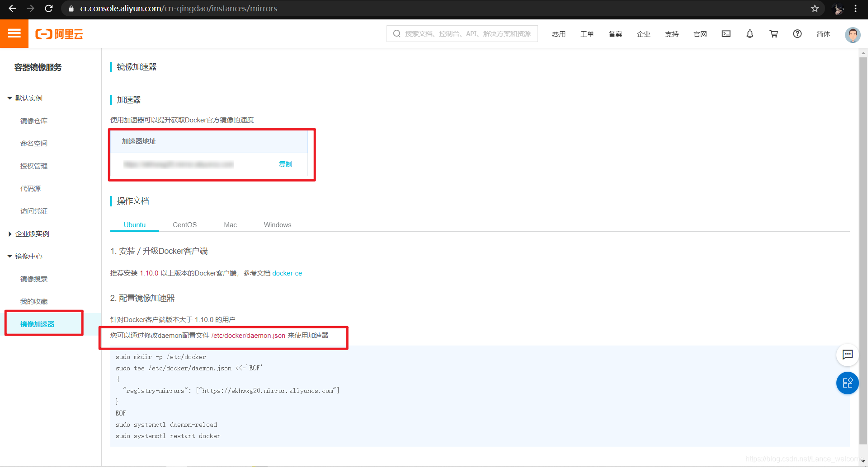Image resolution: width=868 pixels, height=467 pixels.
Task: Click the search magnifier icon
Action: tap(396, 33)
